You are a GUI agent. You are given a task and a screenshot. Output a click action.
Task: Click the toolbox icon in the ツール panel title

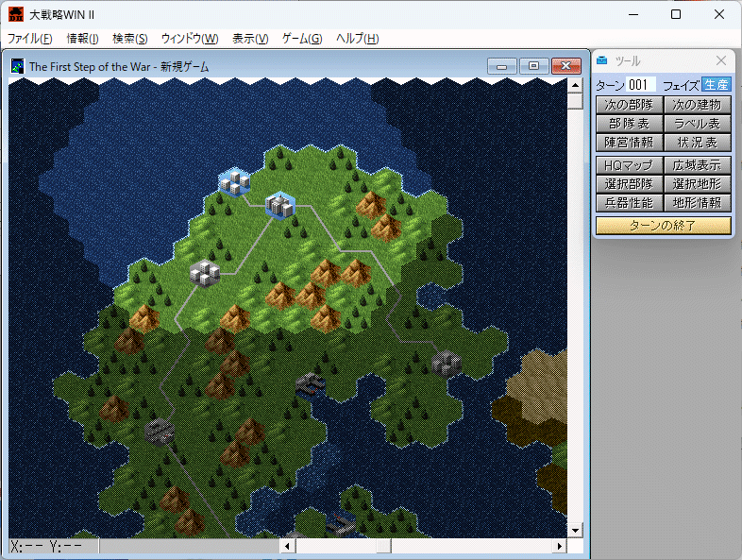tap(602, 60)
